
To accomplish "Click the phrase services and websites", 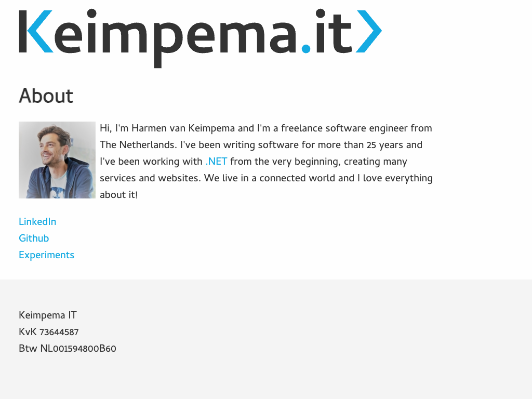I will coord(150,178).
